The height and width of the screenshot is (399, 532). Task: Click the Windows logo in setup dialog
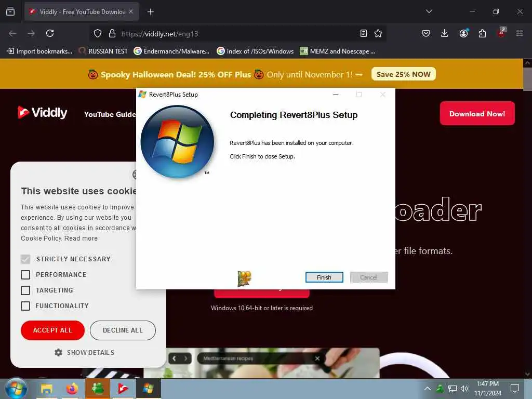click(177, 142)
